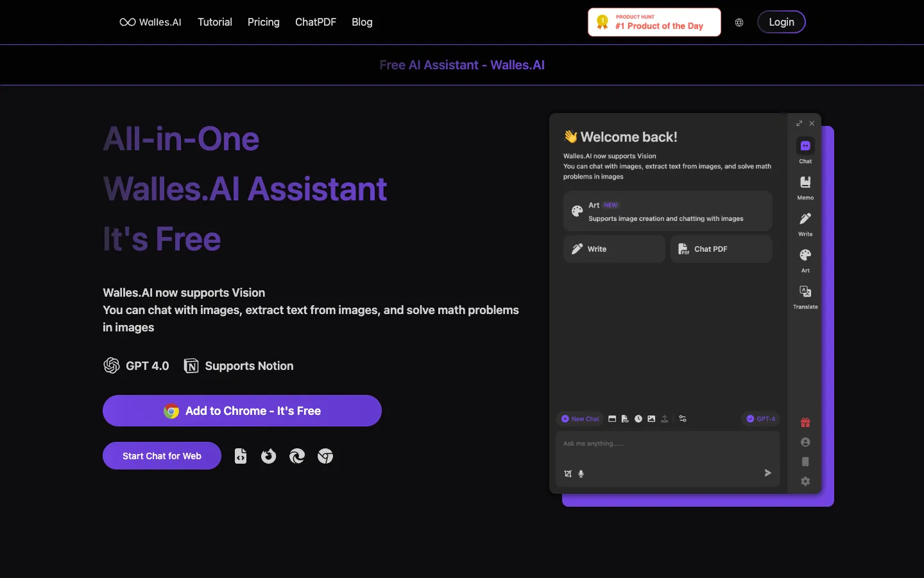
Task: Click Start Chat for Web button
Action: (x=162, y=456)
